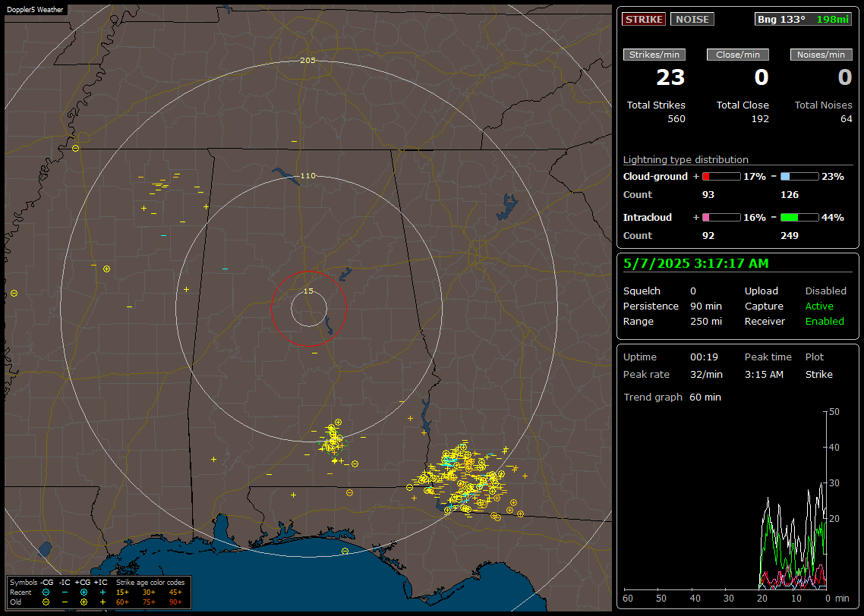Screen dimensions: 864x616
Task: Click the old +CG yellow symbol in legend
Action: (x=84, y=602)
